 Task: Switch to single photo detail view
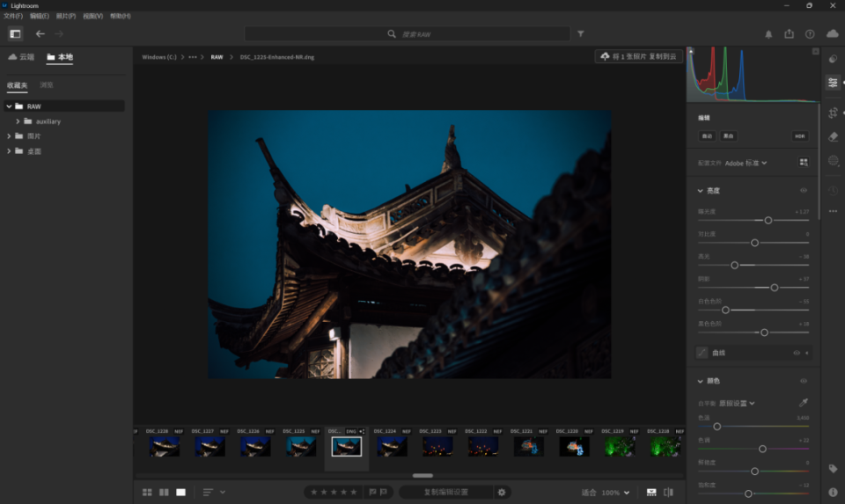point(181,493)
